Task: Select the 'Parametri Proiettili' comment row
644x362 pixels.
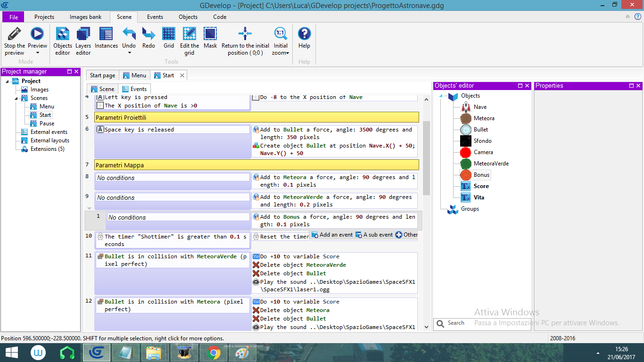Action: [x=256, y=117]
